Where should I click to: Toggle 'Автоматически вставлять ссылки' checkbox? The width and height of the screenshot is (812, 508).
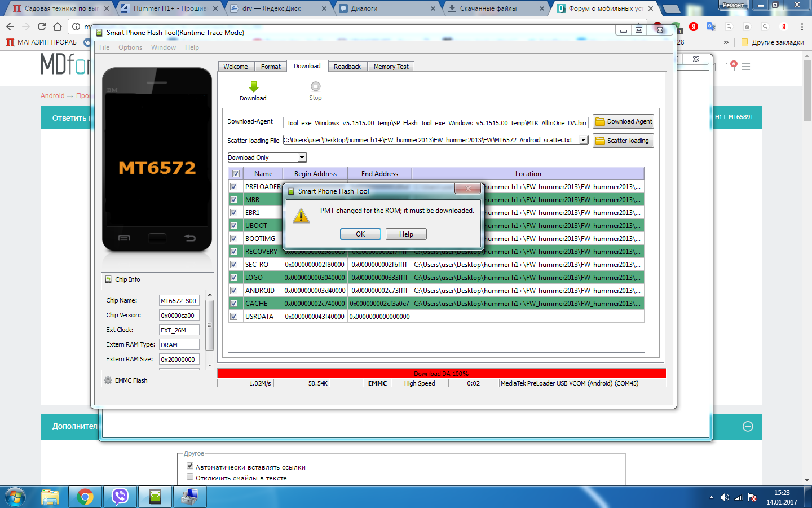[190, 466]
